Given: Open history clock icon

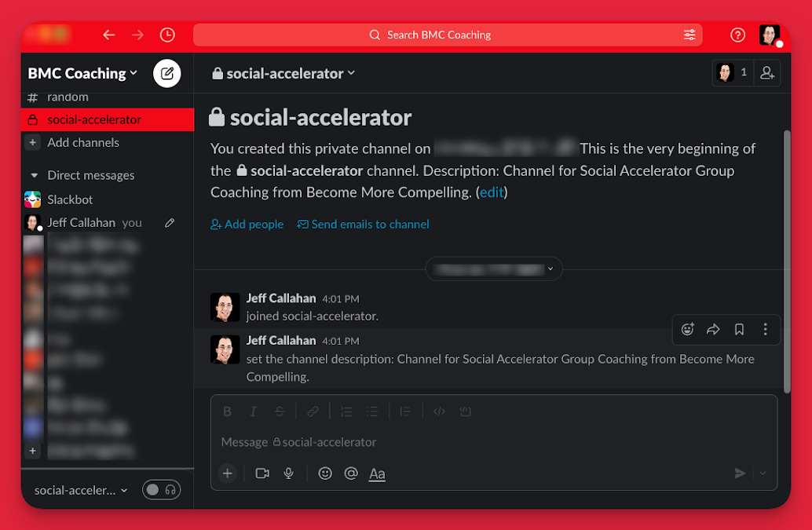Looking at the screenshot, I should tap(167, 35).
